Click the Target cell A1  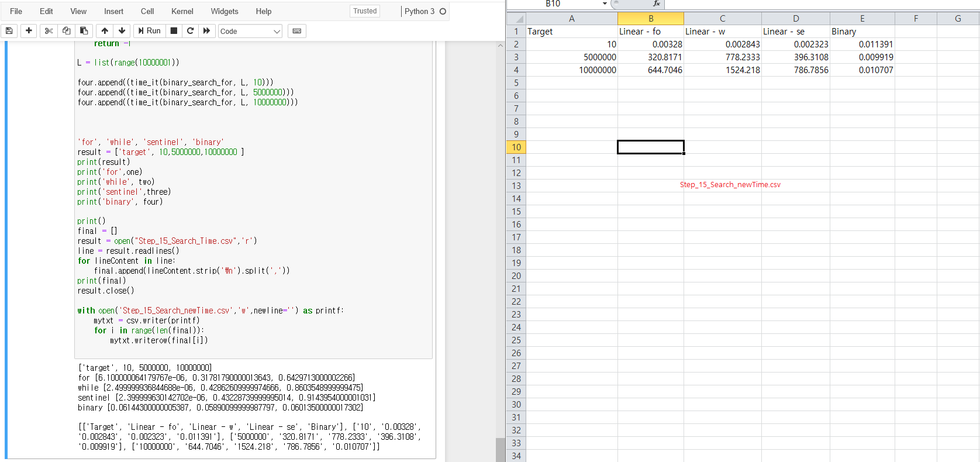coord(571,32)
